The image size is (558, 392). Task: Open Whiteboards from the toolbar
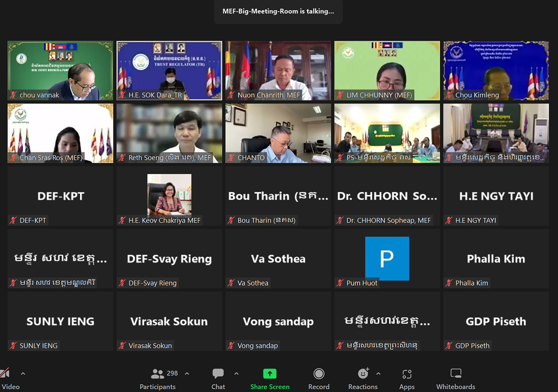[456, 374]
